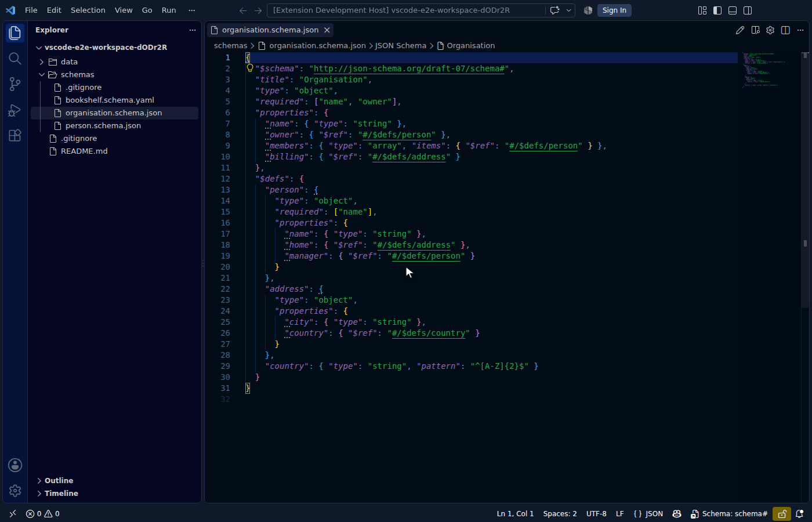Click schemas in the breadcrumb
This screenshot has height=522, width=812.
point(231,45)
